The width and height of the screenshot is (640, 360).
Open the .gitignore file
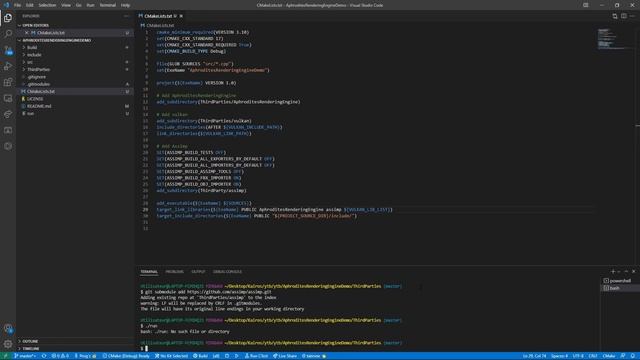(x=75, y=77)
